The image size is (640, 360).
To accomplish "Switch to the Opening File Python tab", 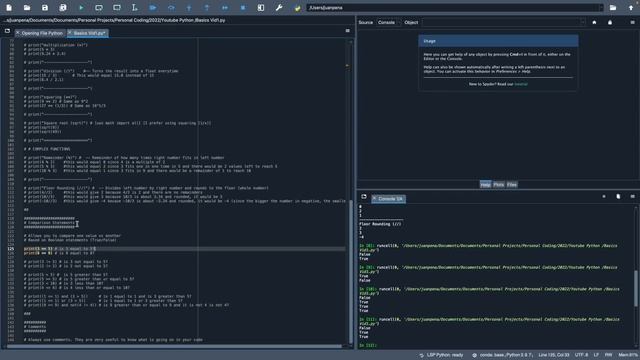I will [42, 33].
